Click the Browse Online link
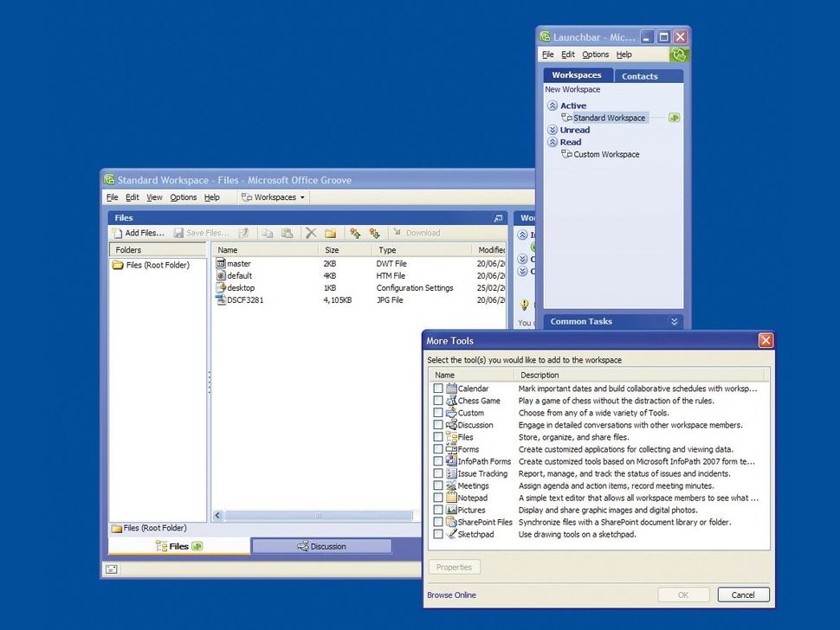Screen dimensions: 840x630 pos(450,595)
